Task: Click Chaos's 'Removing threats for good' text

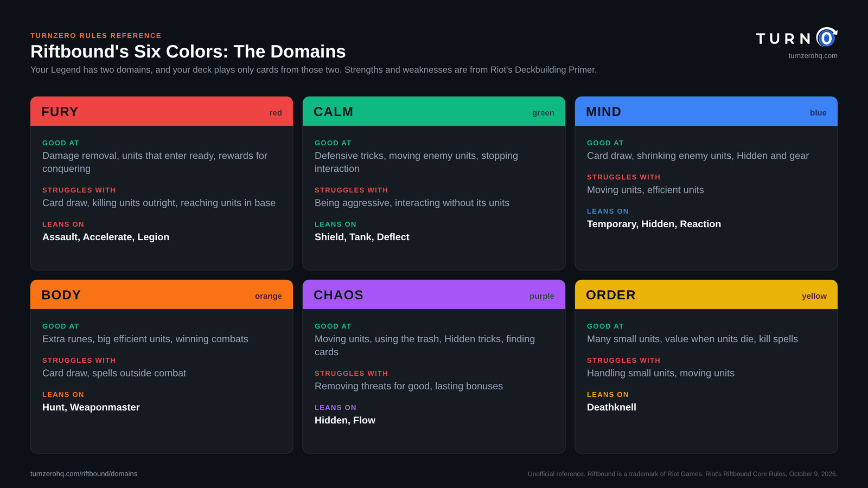Action: click(409, 386)
